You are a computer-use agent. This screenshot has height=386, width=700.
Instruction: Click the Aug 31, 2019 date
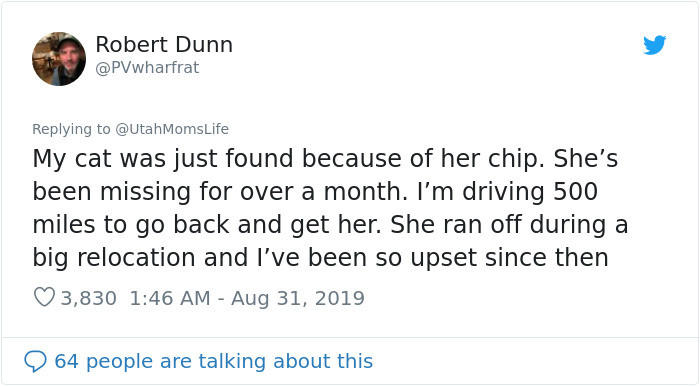298,298
